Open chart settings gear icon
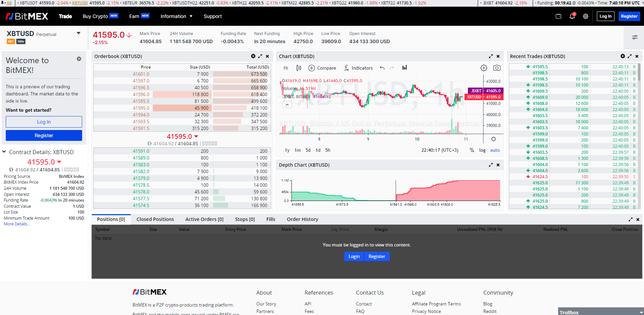644x315 pixels. coord(484,68)
